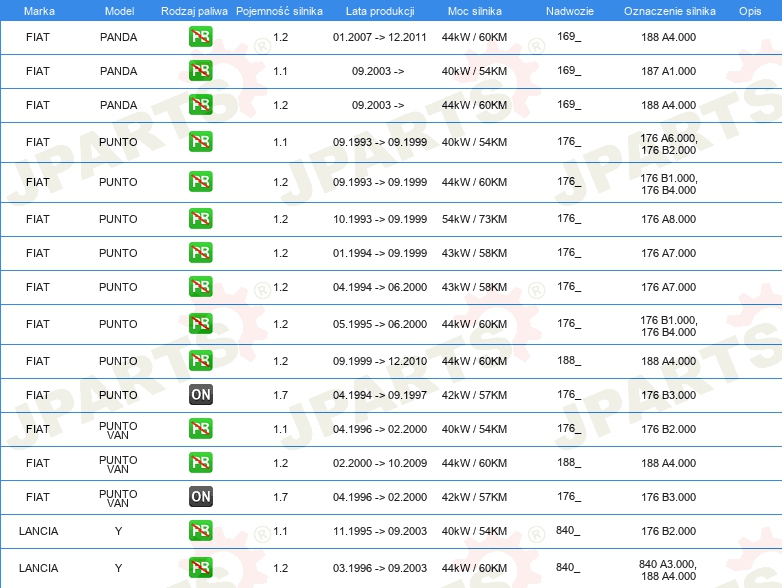Select the engine codes 840 A3.000, 188 A4.000
Viewport: 782px width, 588px height.
tap(668, 570)
